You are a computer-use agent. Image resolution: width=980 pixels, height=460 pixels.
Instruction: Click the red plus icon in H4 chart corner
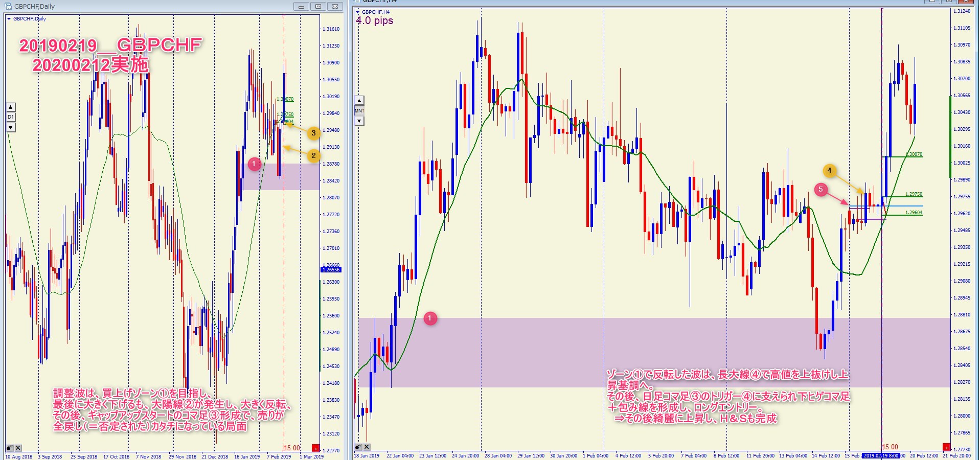[x=946, y=447]
